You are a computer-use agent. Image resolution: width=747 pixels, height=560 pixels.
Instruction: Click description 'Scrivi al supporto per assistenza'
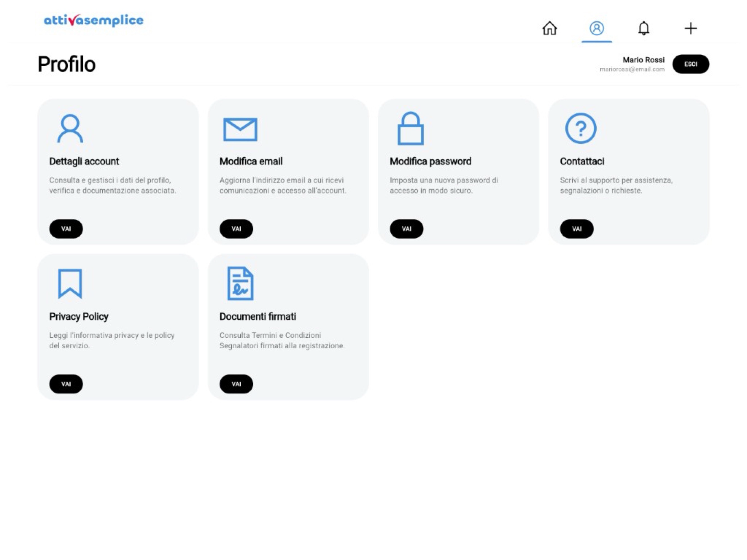coord(616,185)
